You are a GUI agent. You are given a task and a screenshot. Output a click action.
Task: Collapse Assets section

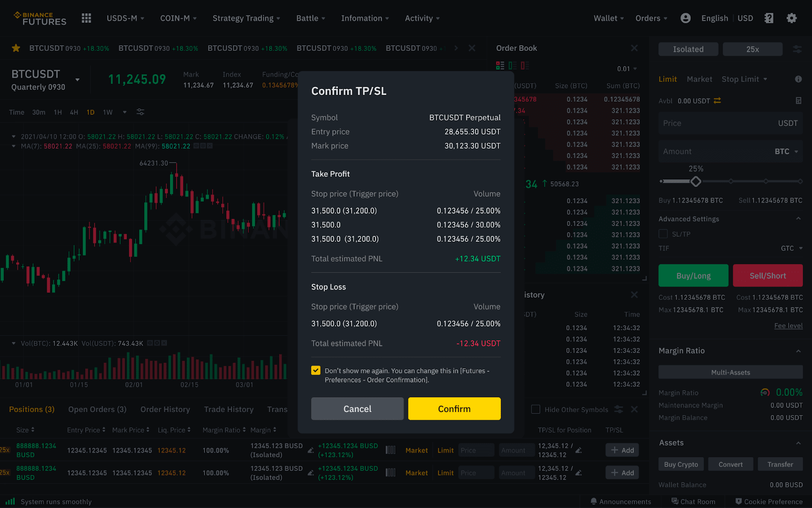coord(798,443)
